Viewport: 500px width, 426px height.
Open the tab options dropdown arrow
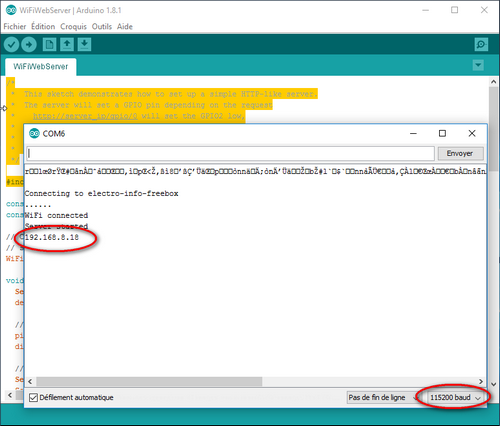pyautogui.click(x=478, y=65)
